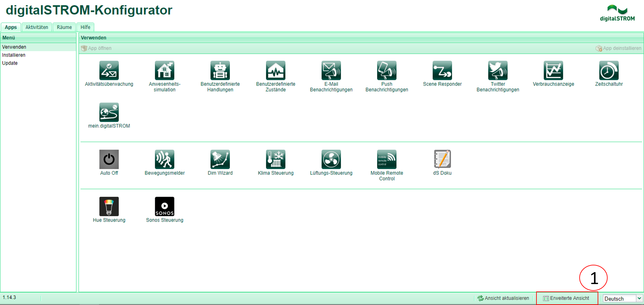The image size is (644, 305).
Task: Open the Klima Steuerung app icon
Action: (x=276, y=159)
